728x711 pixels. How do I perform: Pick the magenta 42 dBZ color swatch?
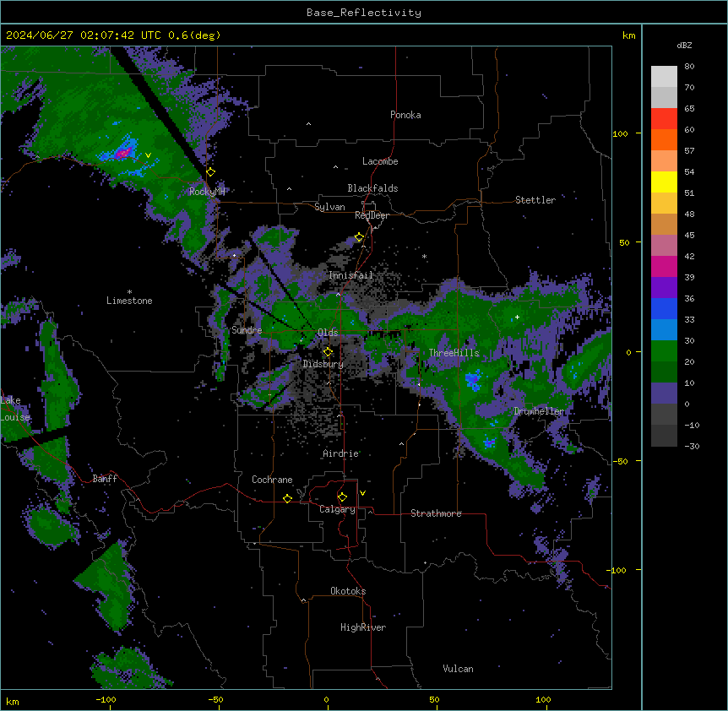coord(664,266)
